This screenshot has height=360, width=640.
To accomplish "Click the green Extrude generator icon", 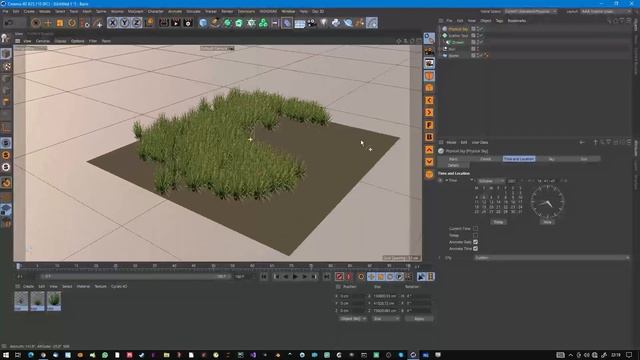I will (239, 23).
